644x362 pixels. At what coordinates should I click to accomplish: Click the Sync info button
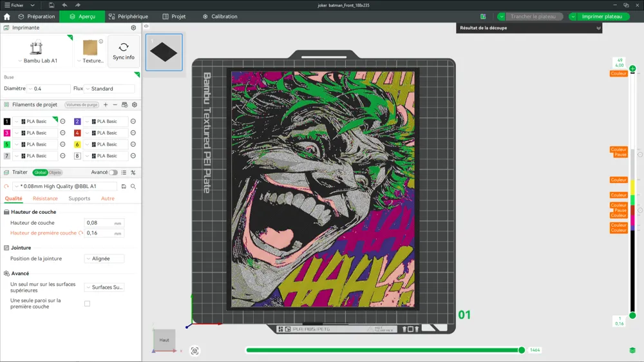pos(124,51)
